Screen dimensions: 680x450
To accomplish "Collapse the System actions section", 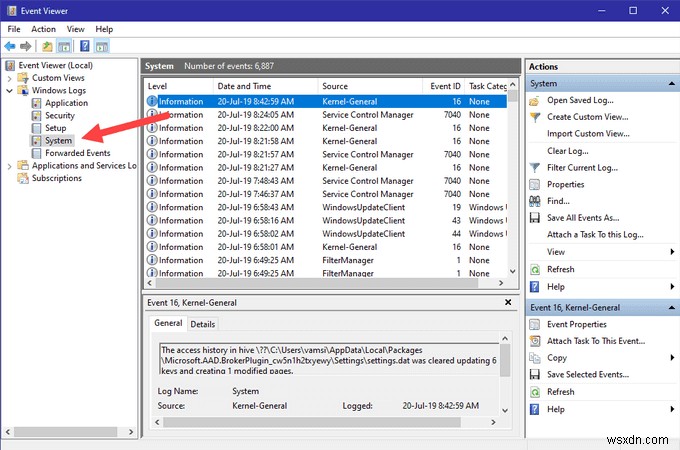I will click(x=672, y=84).
